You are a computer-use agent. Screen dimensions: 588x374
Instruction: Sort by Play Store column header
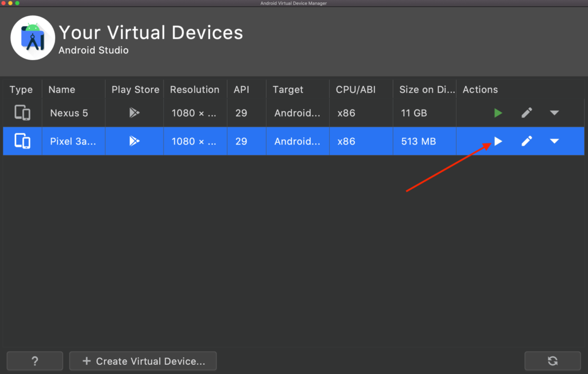point(136,89)
